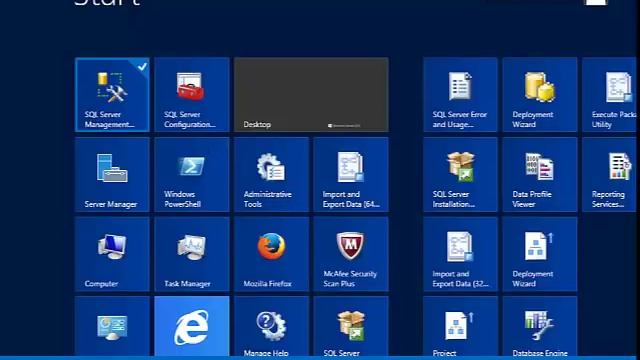Screen dimensions: 640x360
Task: Launch Server Manager tile
Action: pos(112,174)
